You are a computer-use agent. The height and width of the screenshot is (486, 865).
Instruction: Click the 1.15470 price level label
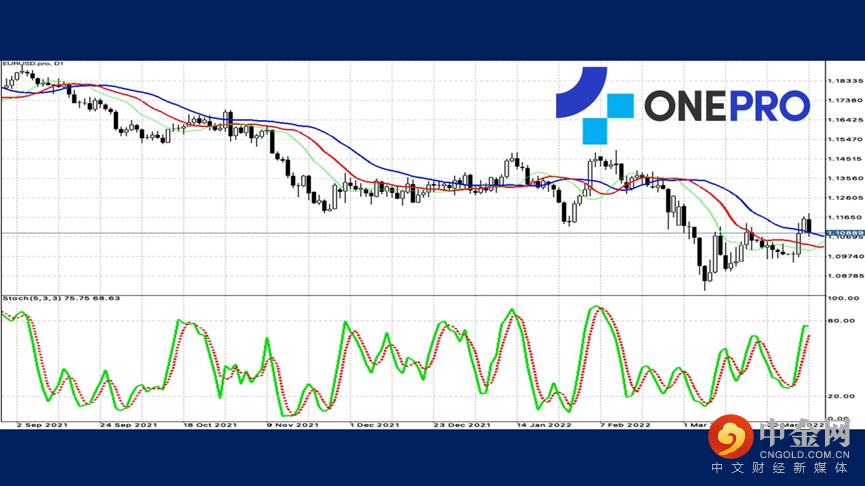845,140
